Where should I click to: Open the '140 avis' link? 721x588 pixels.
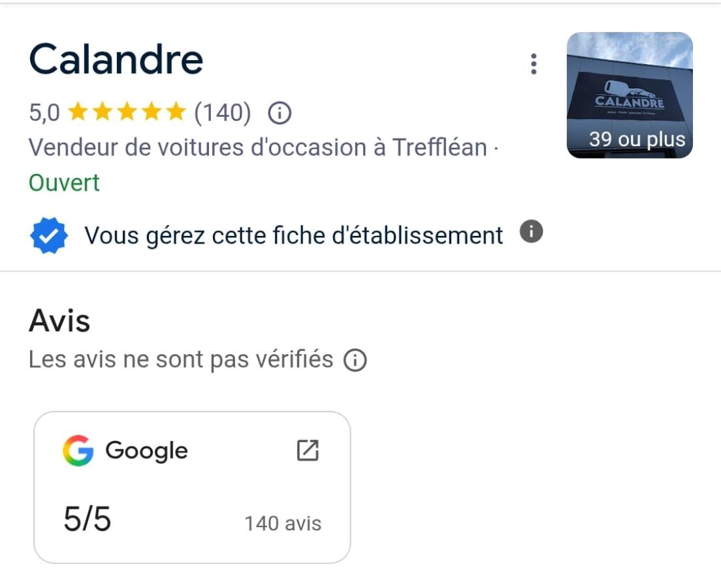tap(281, 523)
